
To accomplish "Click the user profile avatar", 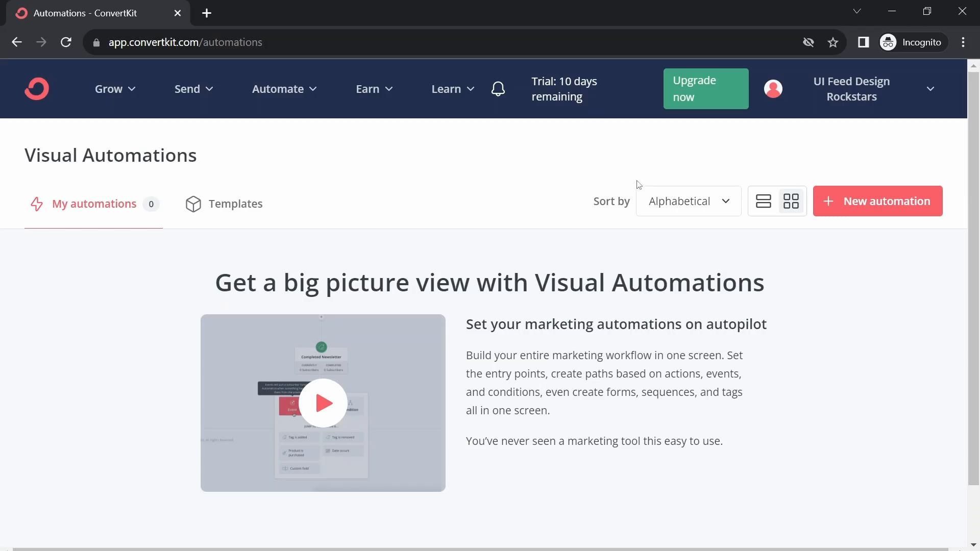I will tap(773, 89).
